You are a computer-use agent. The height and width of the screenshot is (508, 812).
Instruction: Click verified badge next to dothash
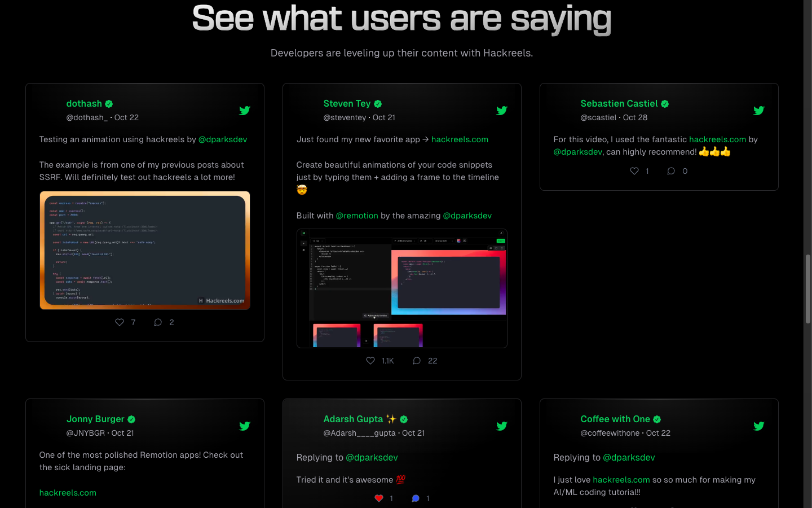click(x=109, y=104)
